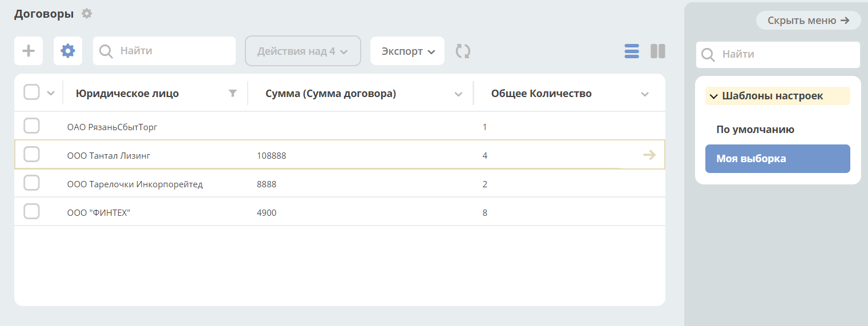
Task: Click Скрыть меню button
Action: click(x=809, y=21)
